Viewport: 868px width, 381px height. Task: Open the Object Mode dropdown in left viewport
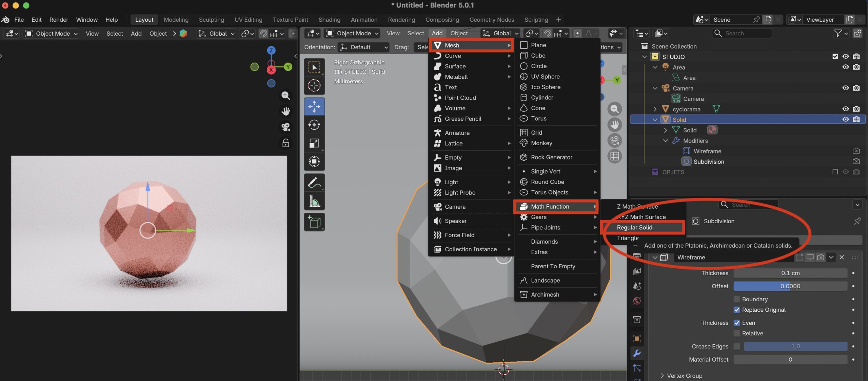(52, 33)
